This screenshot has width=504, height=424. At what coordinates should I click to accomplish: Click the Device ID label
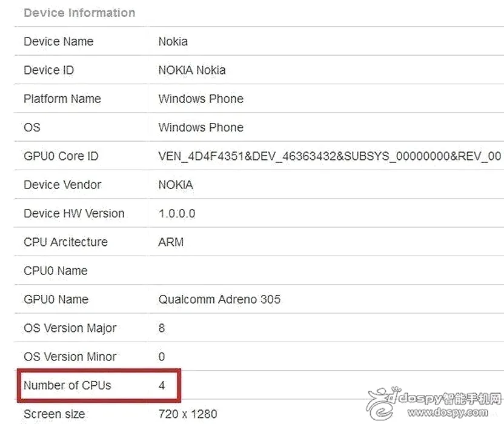click(48, 70)
